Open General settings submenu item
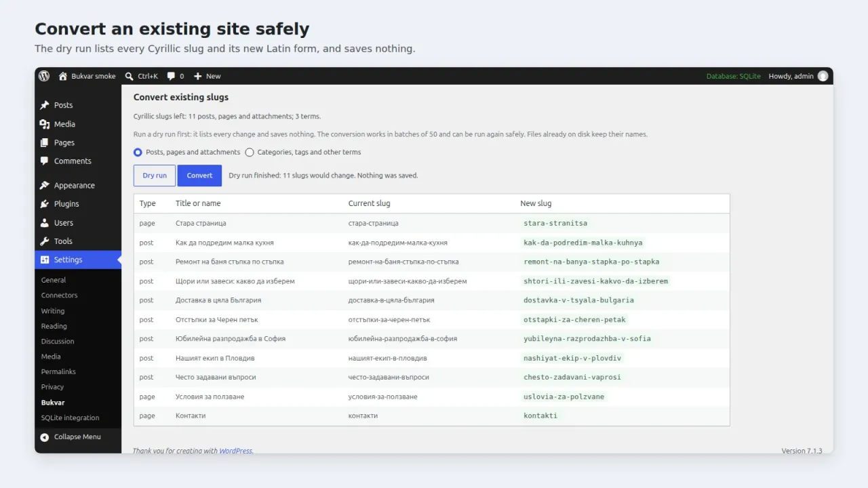 pos(54,280)
